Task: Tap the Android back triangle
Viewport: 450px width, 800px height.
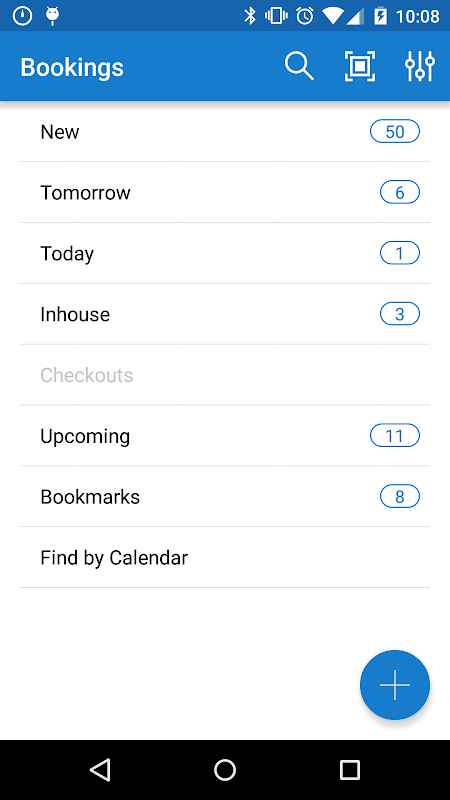Action: click(100, 769)
